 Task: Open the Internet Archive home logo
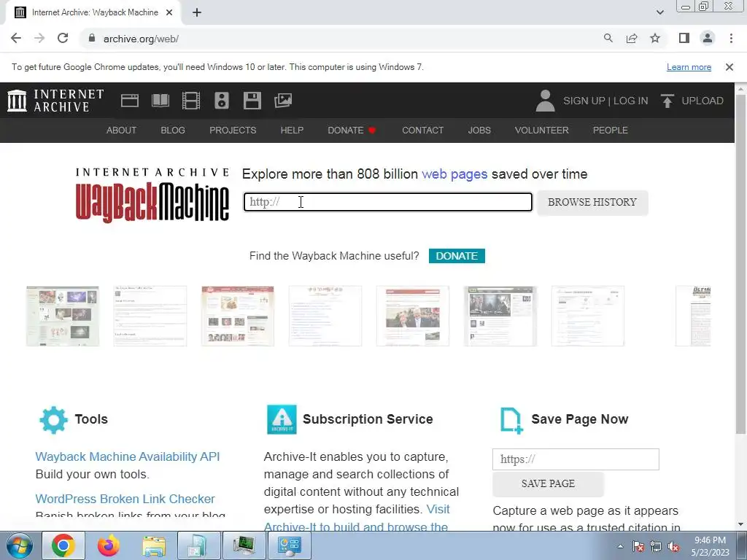point(55,101)
